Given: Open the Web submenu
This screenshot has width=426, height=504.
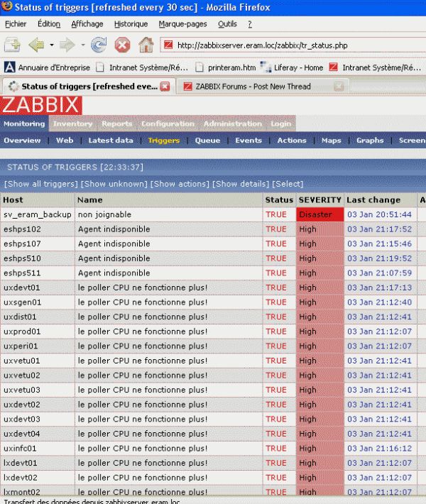Looking at the screenshot, I should click(65, 141).
